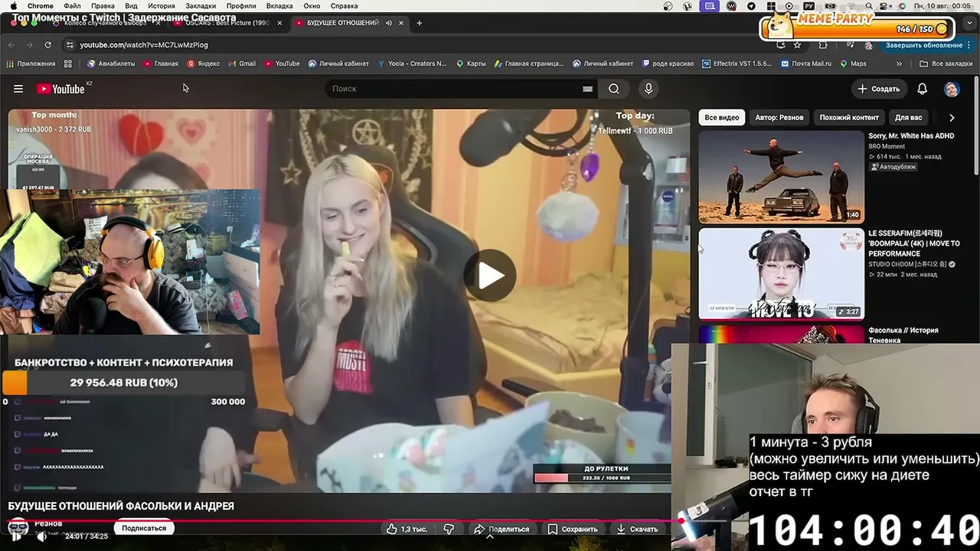Close the OSCARS Best Picture tab
The image size is (980, 551).
279,23
